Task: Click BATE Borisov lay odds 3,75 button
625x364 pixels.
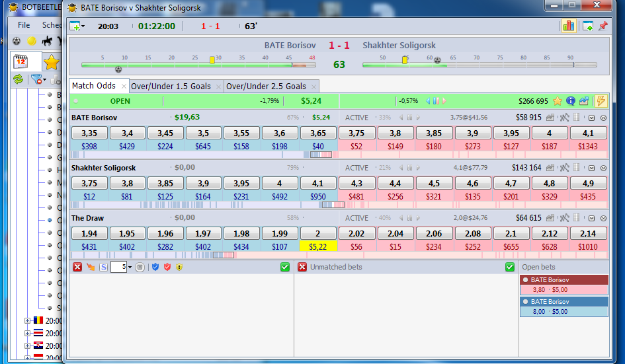Action: point(356,133)
